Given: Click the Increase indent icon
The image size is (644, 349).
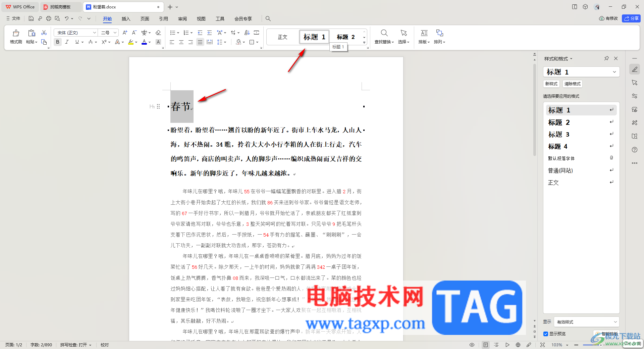Looking at the screenshot, I should click(209, 33).
